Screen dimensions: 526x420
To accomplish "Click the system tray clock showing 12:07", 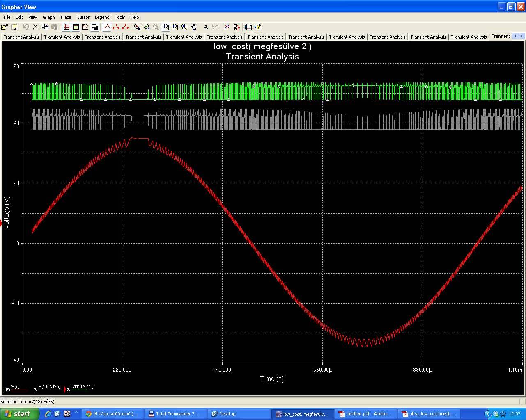I will [515, 414].
